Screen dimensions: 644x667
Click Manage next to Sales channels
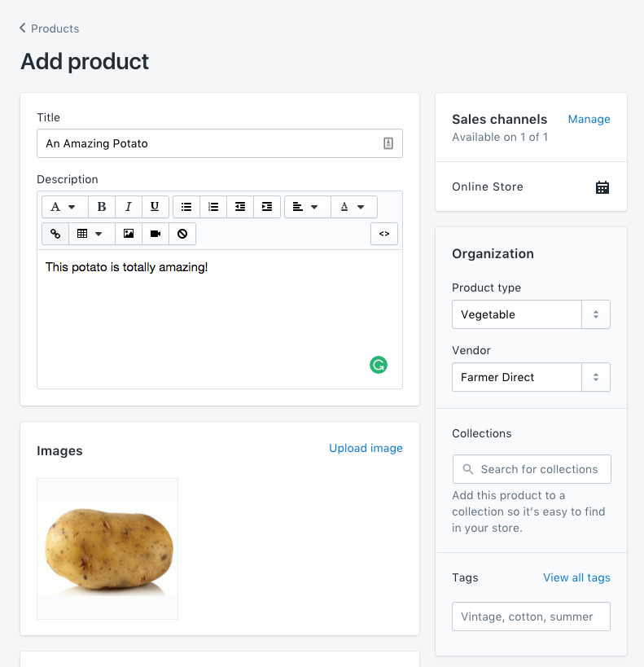tap(589, 119)
